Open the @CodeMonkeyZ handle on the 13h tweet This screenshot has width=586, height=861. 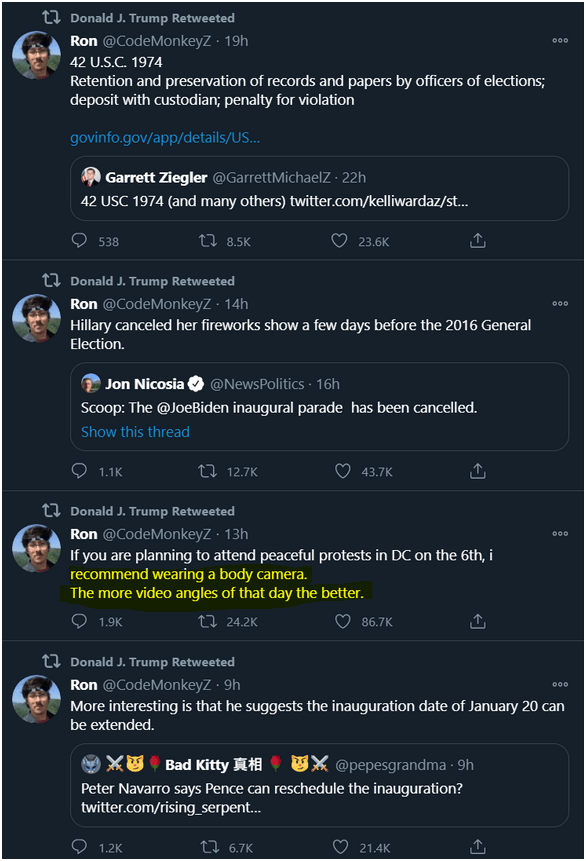pos(157,534)
